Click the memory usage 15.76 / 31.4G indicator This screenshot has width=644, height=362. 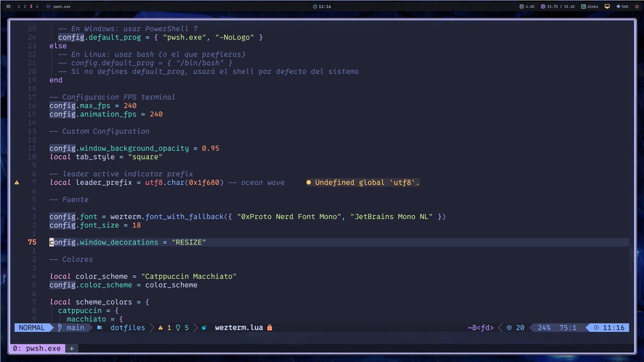(x=558, y=6)
